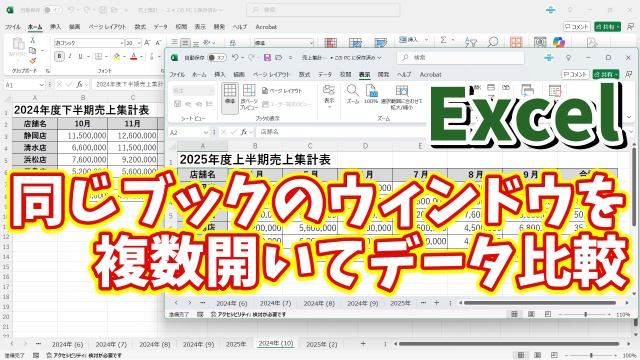
Task: Click the Format Painter brush icon
Action: 33,60
